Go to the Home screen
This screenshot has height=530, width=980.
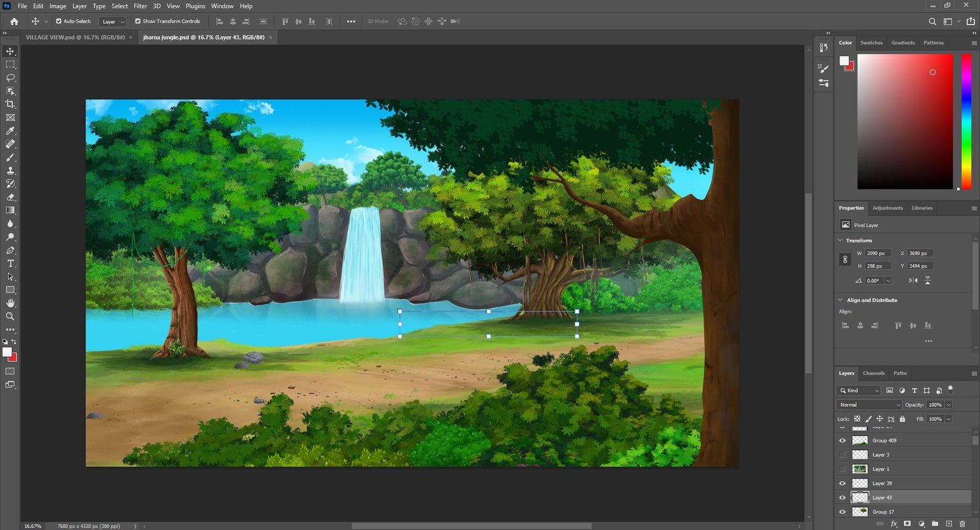click(x=14, y=21)
